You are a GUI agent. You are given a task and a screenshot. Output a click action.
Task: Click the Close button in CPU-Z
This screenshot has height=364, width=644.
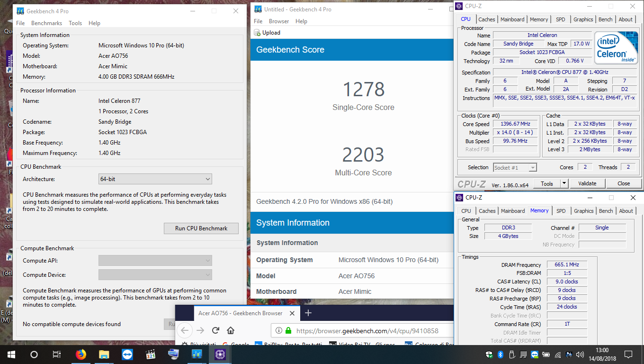(x=624, y=183)
